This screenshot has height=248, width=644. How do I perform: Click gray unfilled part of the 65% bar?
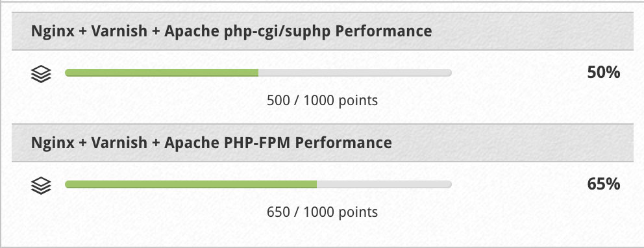tap(384, 185)
